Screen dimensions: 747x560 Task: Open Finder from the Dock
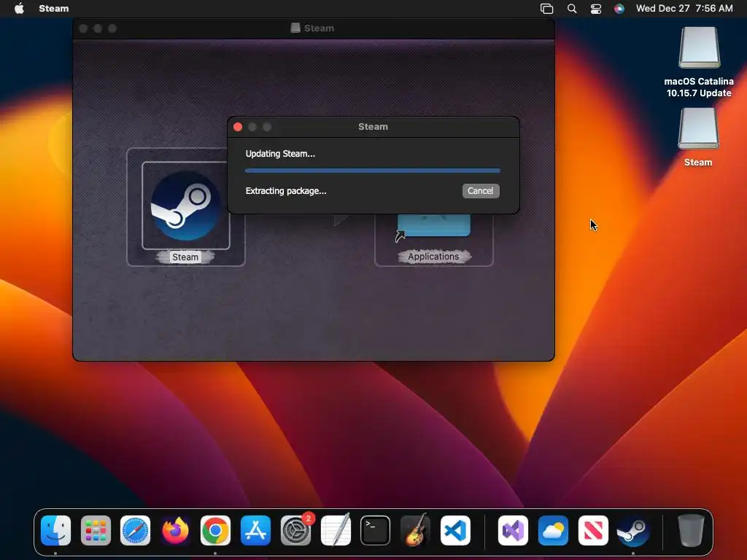55,530
